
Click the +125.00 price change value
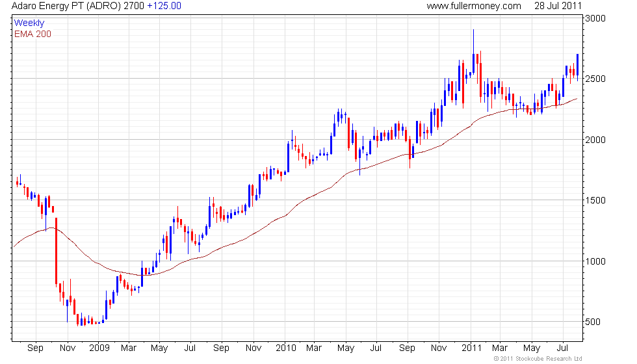pyautogui.click(x=164, y=6)
